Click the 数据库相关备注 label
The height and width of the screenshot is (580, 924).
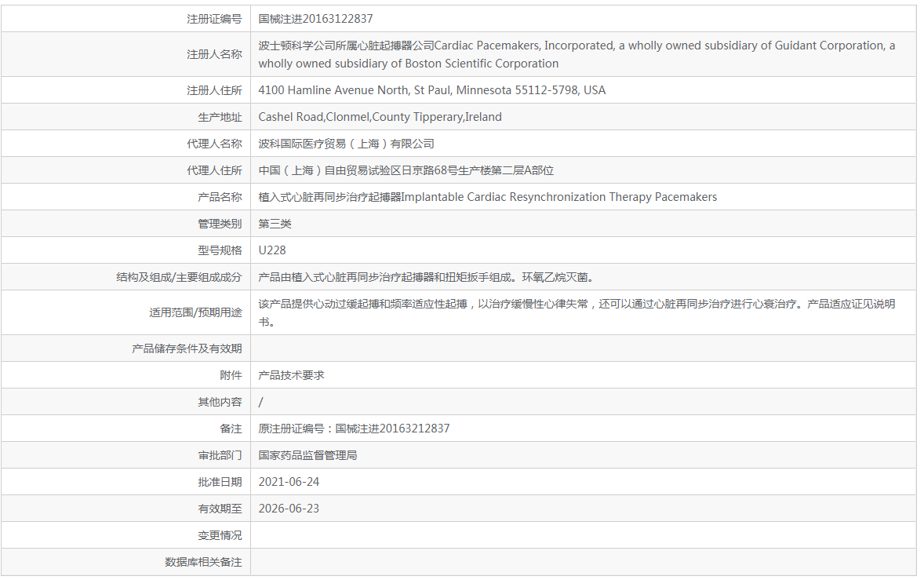(202, 562)
